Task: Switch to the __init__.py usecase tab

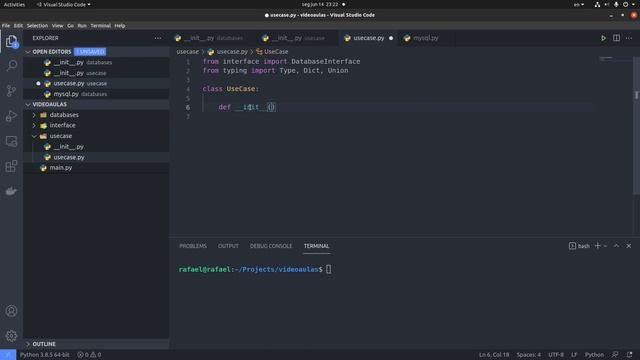Action: (298, 38)
